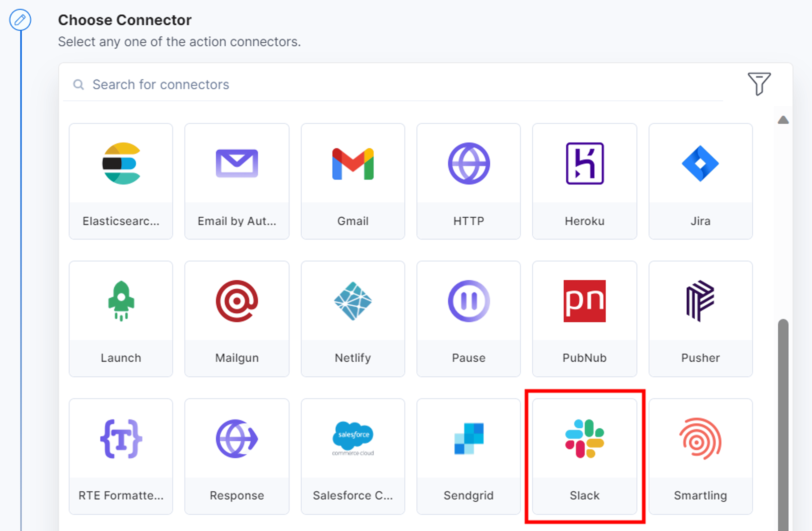Select the Gmail connector
This screenshot has height=531, width=812.
[x=353, y=181]
